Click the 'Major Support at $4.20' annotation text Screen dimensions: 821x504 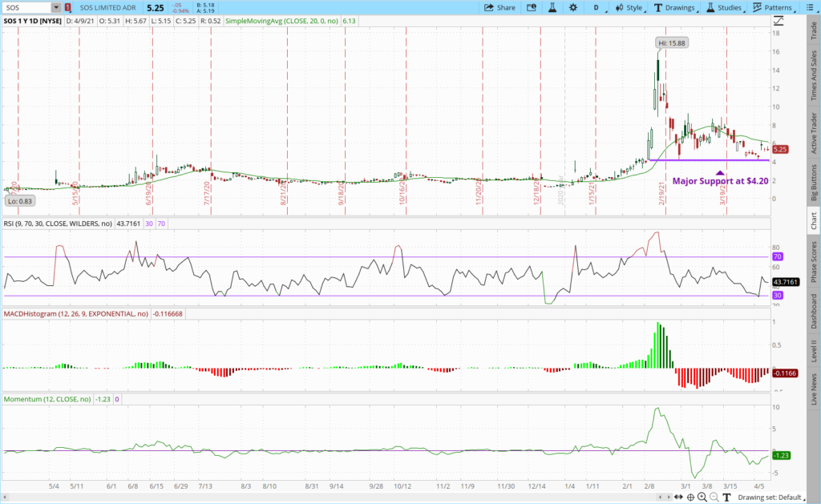coord(721,181)
